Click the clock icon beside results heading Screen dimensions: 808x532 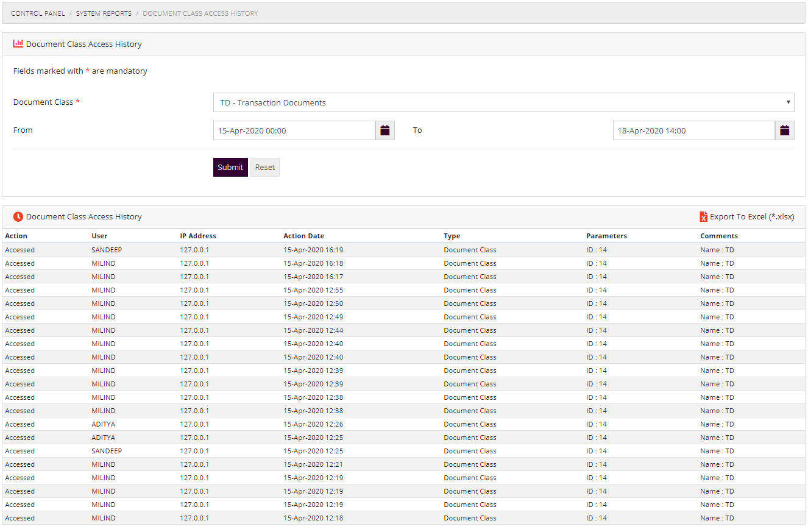tap(18, 216)
